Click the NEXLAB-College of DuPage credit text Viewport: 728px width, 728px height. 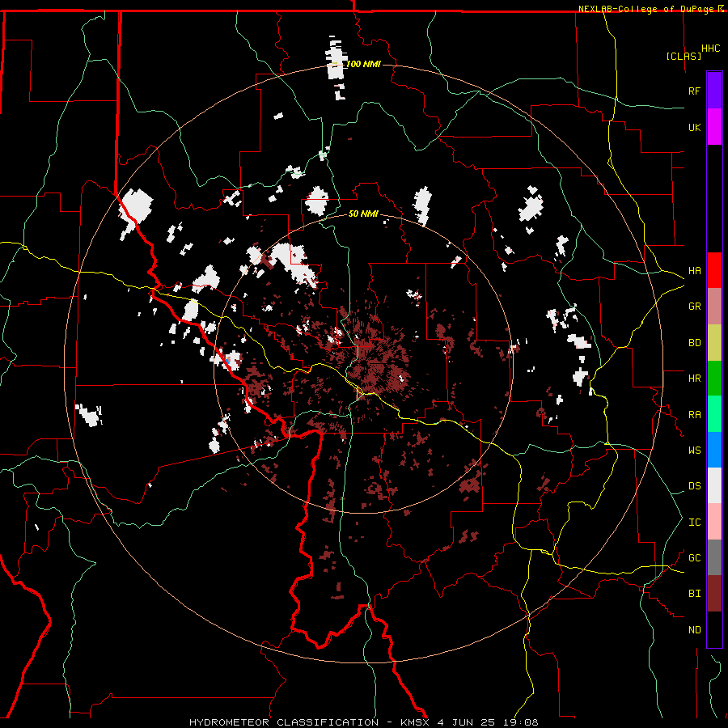point(647,9)
